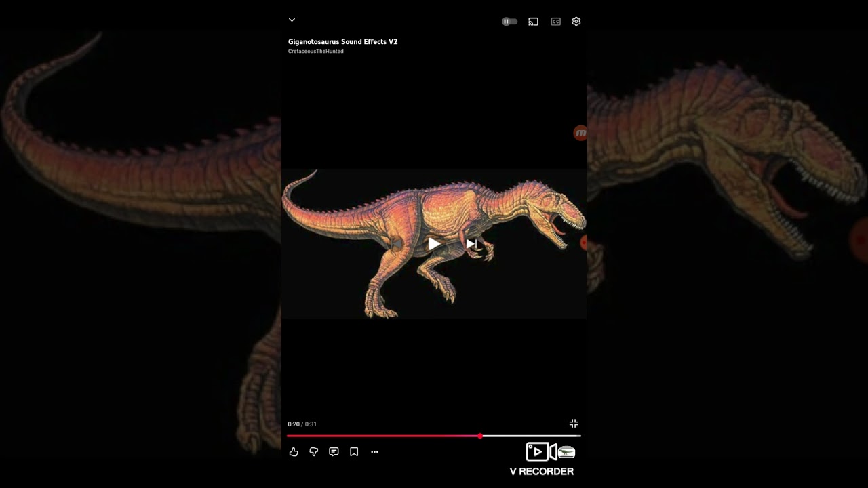Save the video with the bookmark icon
Screen dimensions: 868x488
354,452
